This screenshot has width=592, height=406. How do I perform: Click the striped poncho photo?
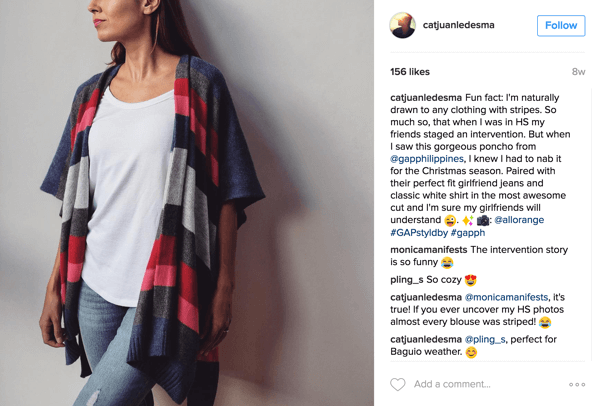[187, 203]
